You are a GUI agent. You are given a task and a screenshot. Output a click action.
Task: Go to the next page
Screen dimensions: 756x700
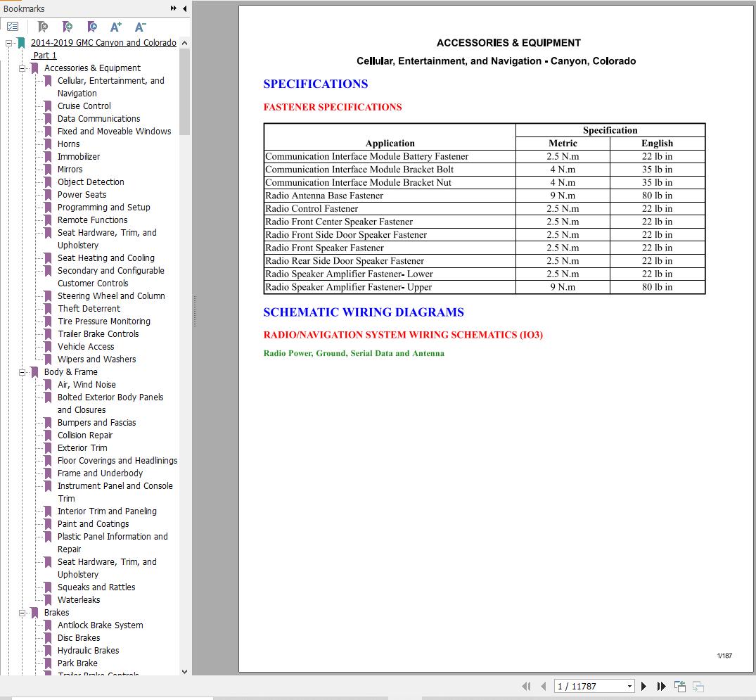point(643,686)
